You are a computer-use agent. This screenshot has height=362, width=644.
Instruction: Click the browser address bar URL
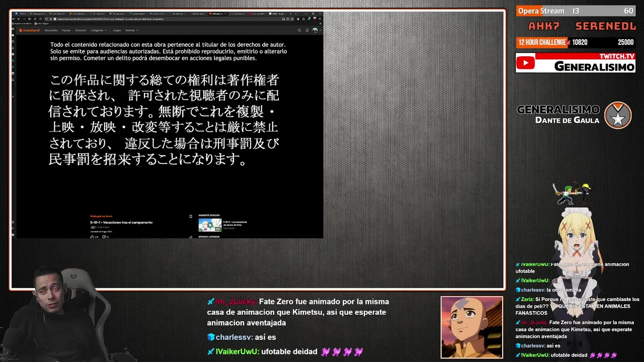tap(110, 19)
